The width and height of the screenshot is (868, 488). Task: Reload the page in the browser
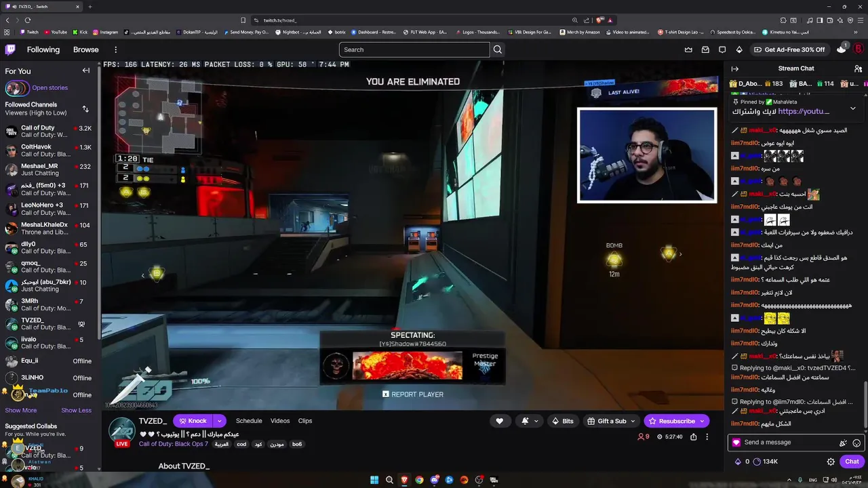click(x=27, y=20)
